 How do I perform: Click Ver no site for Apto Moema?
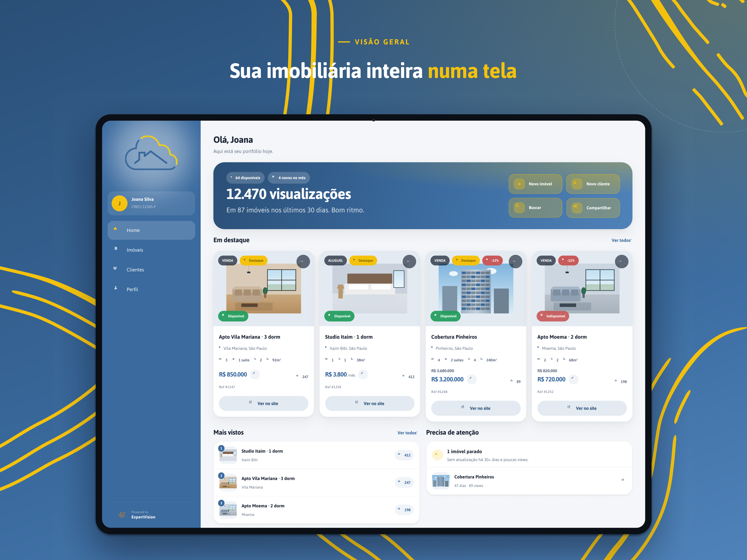(x=582, y=408)
